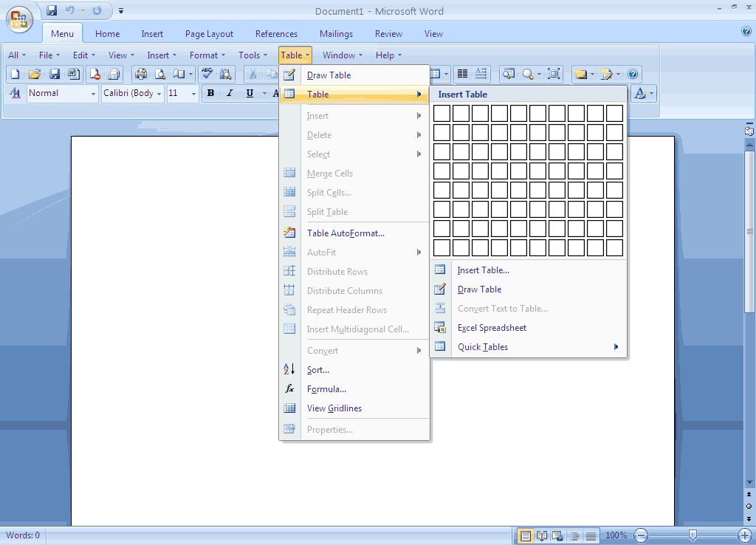
Task: Increase zoom with the plus control
Action: tap(744, 535)
